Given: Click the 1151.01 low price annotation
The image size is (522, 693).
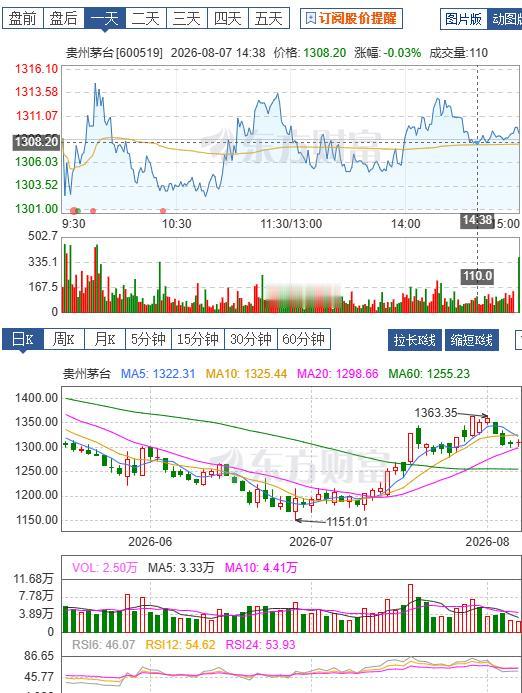Looking at the screenshot, I should tap(347, 522).
